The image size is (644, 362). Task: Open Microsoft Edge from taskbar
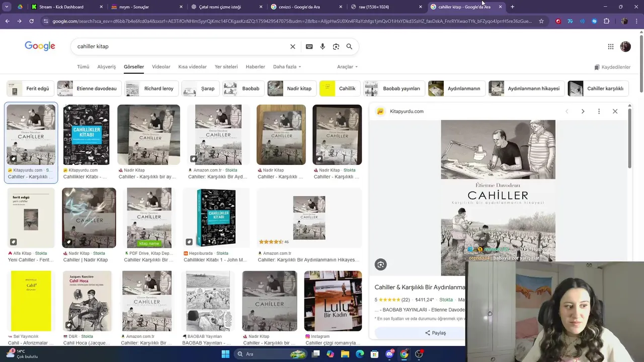pyautogui.click(x=360, y=354)
